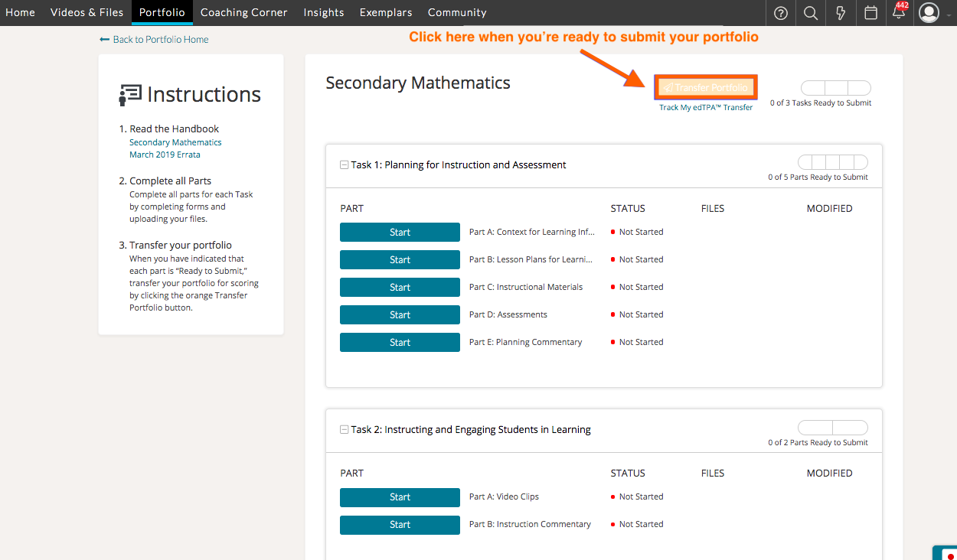Start Part A: Context for Learning
The height and width of the screenshot is (560, 957).
click(400, 233)
